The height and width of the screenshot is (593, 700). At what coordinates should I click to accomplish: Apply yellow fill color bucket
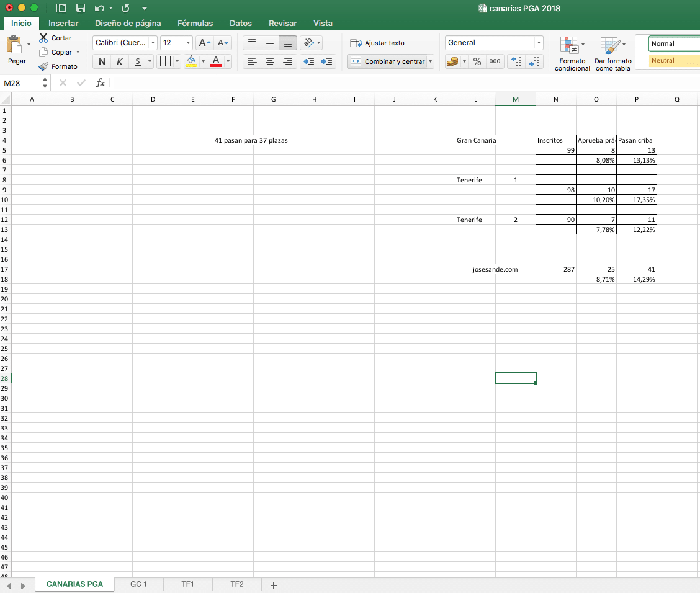pos(191,61)
